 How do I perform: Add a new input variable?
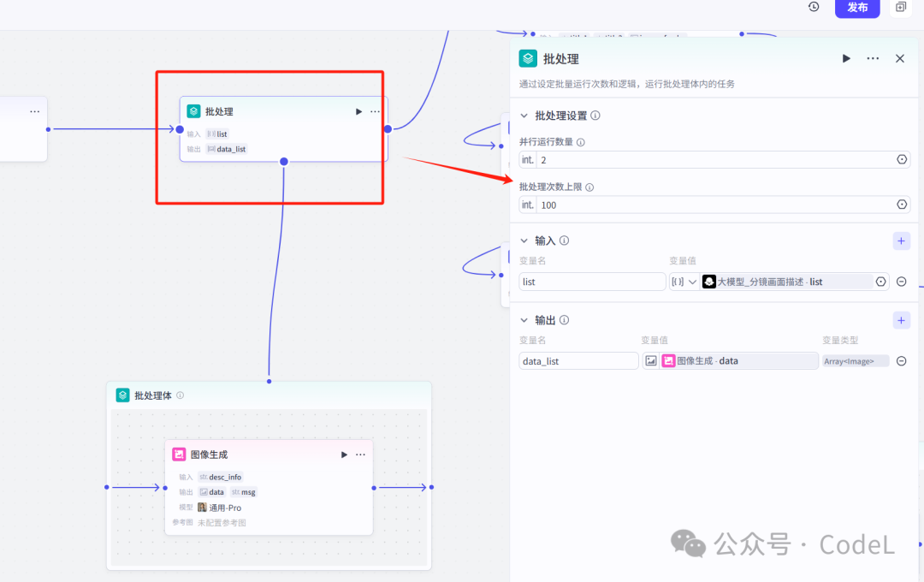coord(901,241)
